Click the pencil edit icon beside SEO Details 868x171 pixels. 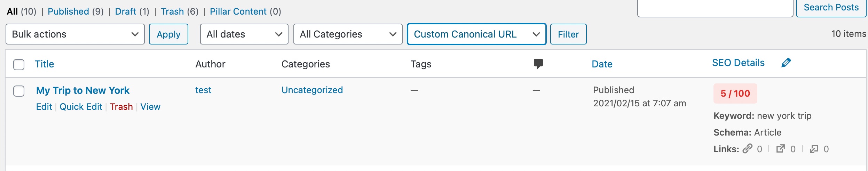click(786, 63)
